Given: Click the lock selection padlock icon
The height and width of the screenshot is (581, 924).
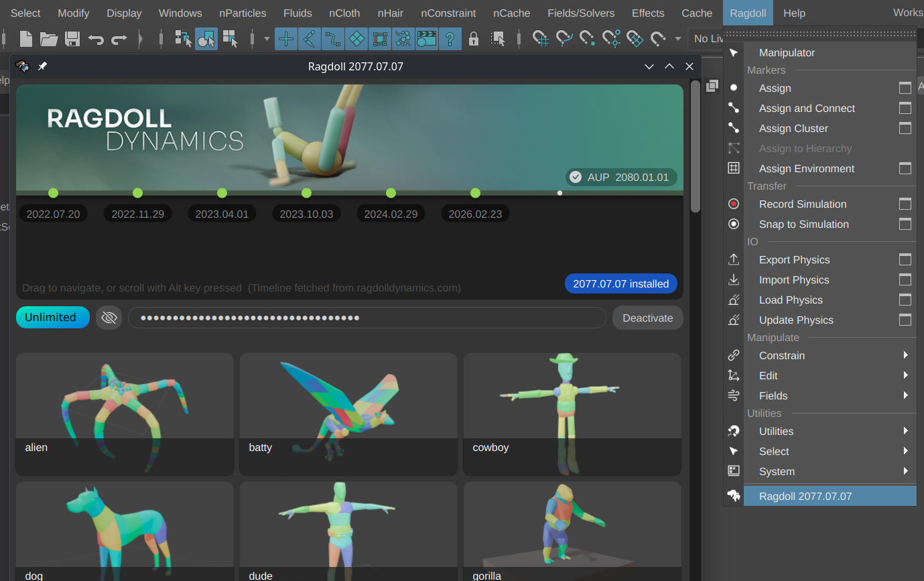Looking at the screenshot, I should click(474, 39).
